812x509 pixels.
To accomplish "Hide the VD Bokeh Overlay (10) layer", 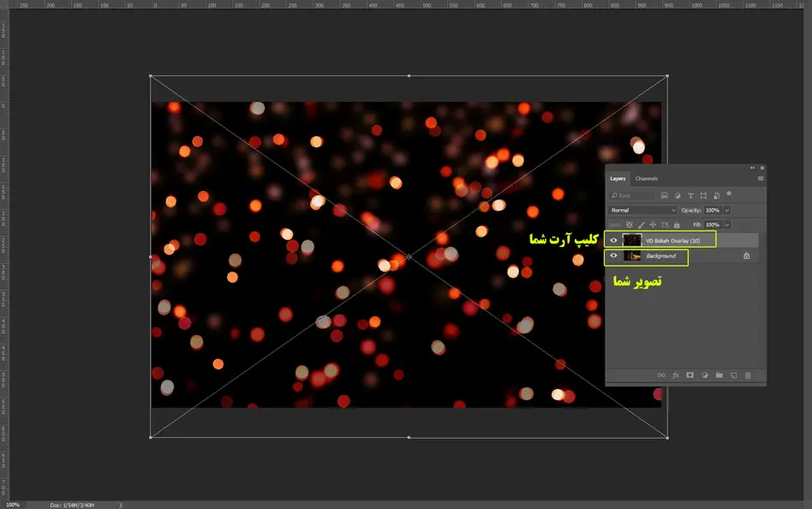I will pyautogui.click(x=613, y=240).
